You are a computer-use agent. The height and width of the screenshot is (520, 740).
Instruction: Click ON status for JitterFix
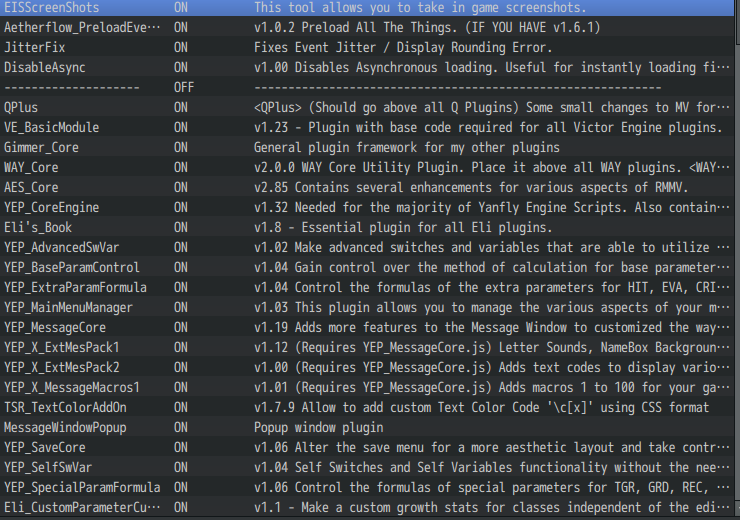[x=180, y=47]
